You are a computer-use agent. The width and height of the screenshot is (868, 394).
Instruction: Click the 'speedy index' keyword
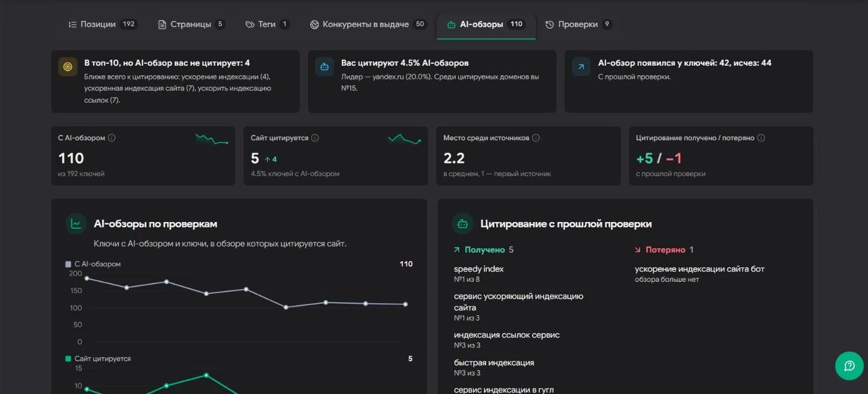pyautogui.click(x=478, y=269)
